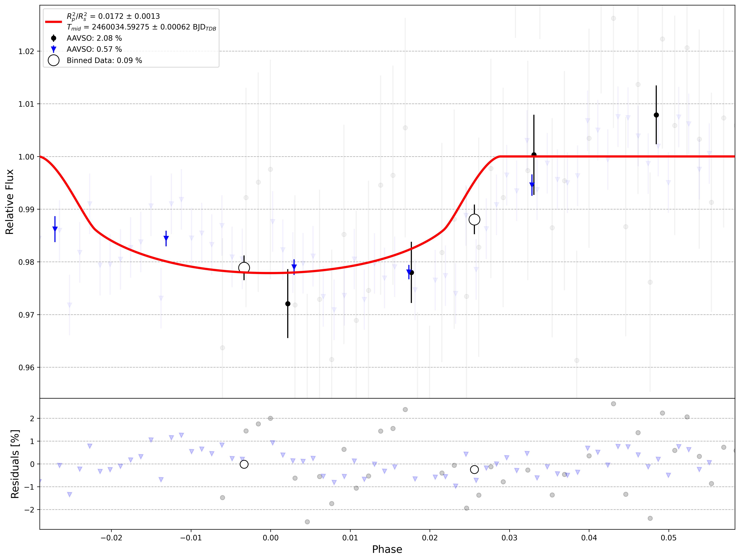
Task: Select the Tmid = 2460034.59275 legend text
Action: pyautogui.click(x=141, y=27)
